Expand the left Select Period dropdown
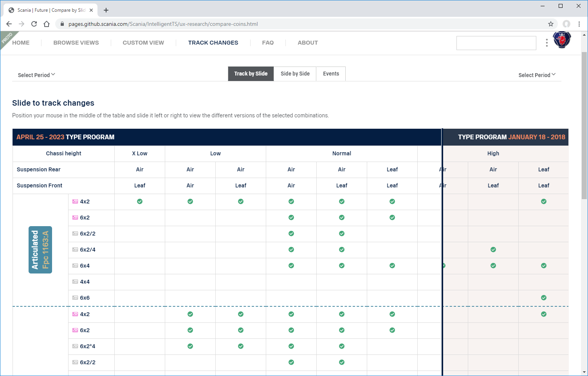 [36, 75]
